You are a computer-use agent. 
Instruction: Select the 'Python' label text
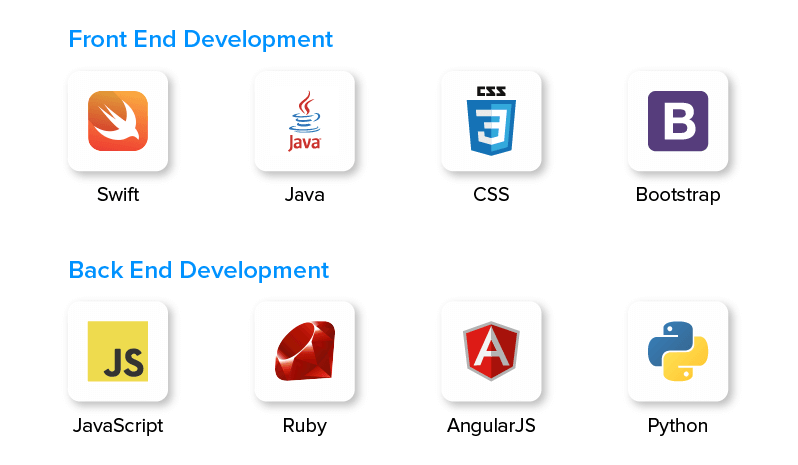[x=678, y=426]
